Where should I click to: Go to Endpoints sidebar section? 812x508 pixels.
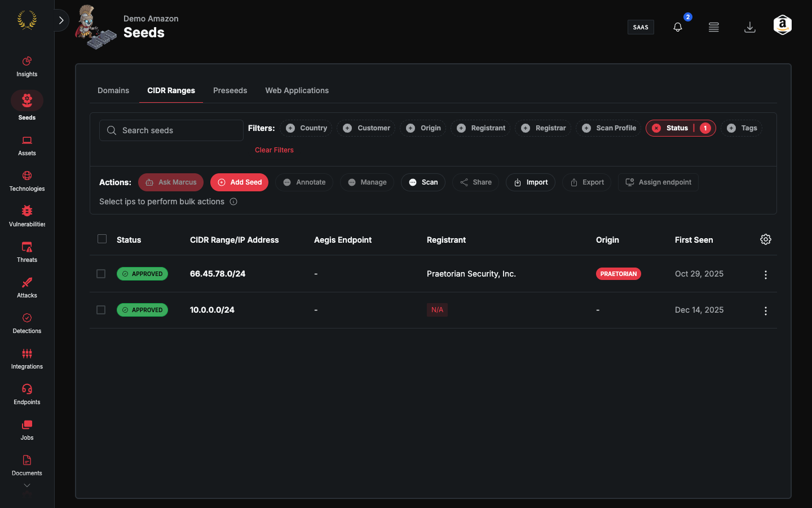coord(27,395)
